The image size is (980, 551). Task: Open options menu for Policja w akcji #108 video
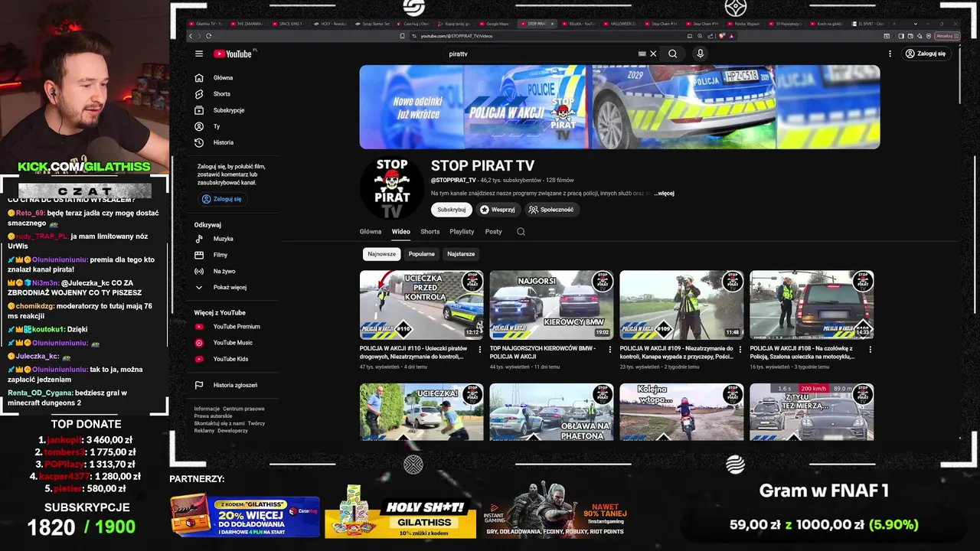pyautogui.click(x=870, y=349)
